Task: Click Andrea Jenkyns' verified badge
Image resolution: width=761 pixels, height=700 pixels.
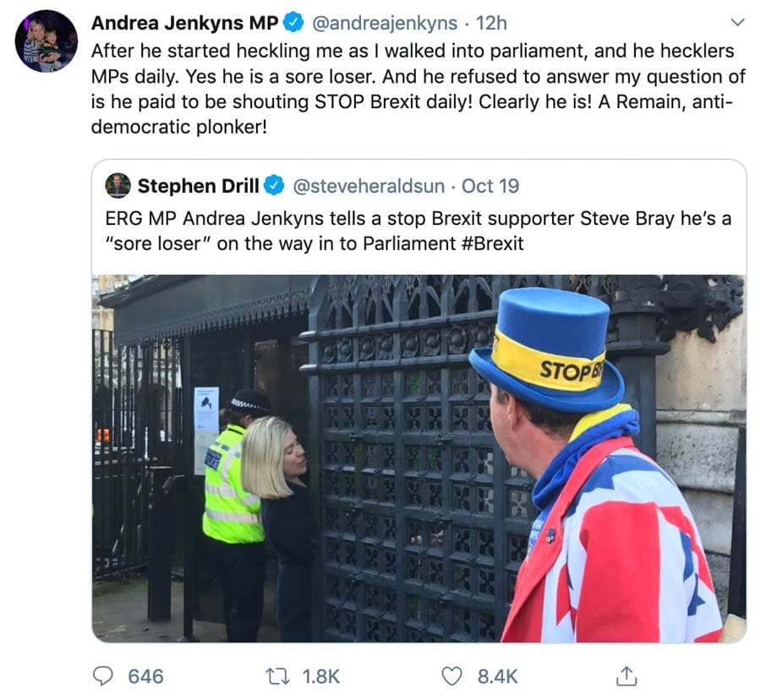Action: [x=294, y=21]
